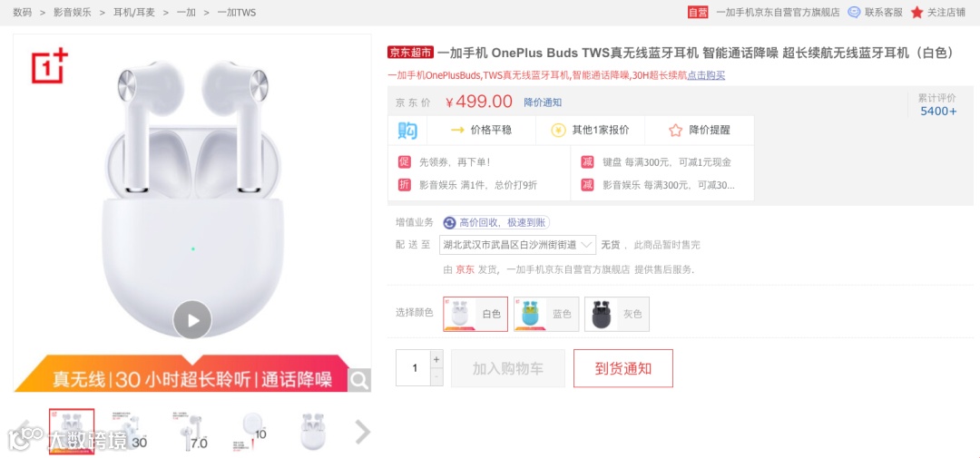Click the magnifier zoom icon on product image
Screen dimensions: 980x458
pyautogui.click(x=359, y=379)
